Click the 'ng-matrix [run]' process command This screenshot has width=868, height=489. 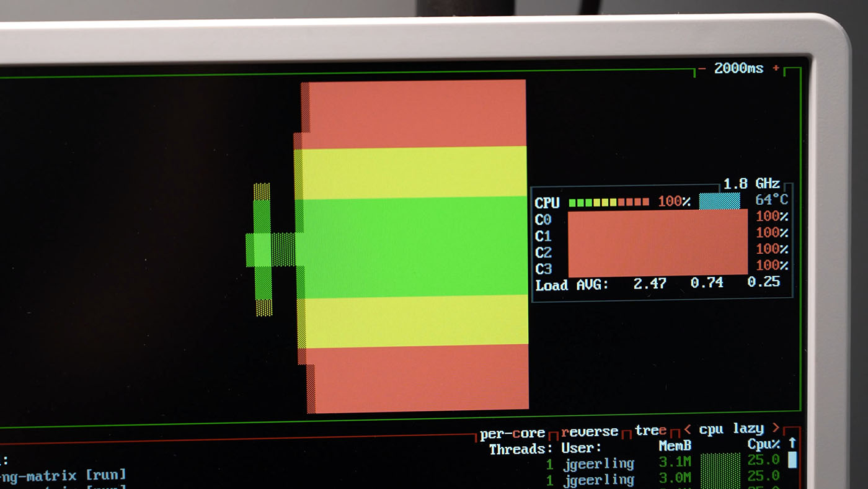pos(63,477)
